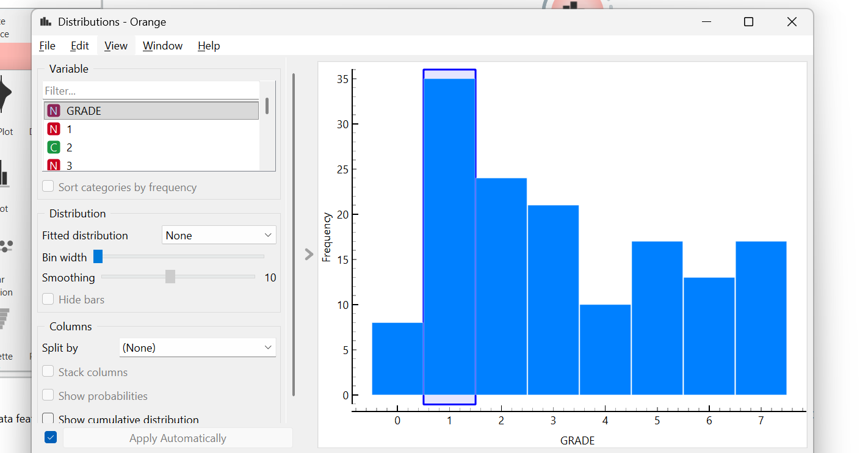
Task: Click the variable Filter input field
Action: (x=151, y=90)
